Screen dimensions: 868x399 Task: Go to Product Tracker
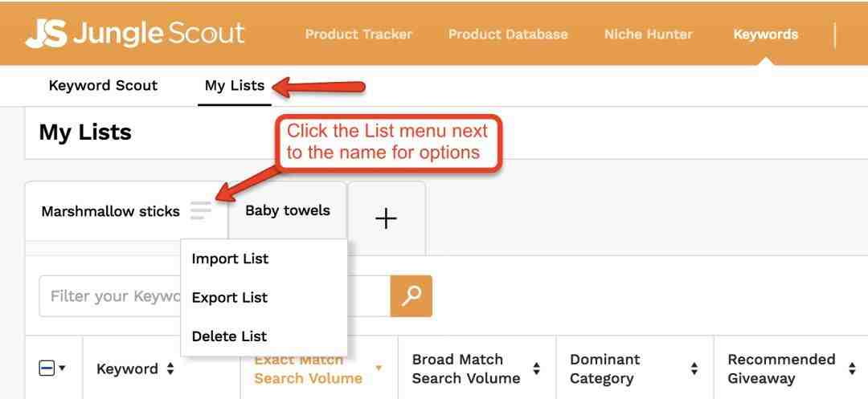(358, 35)
